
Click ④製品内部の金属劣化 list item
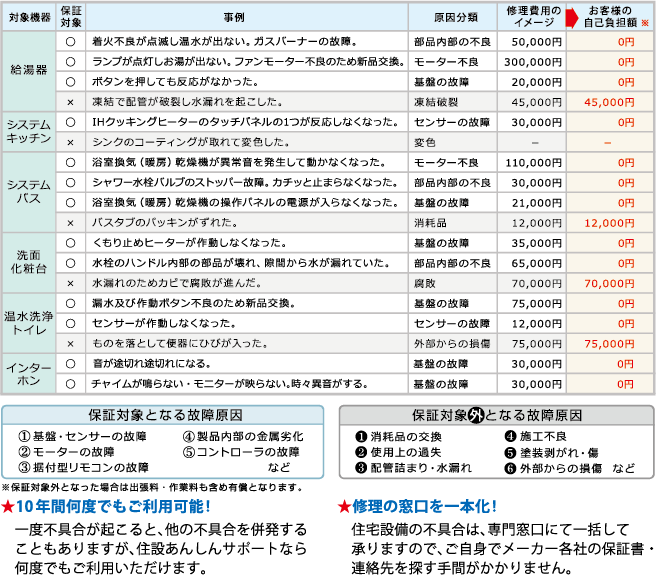[243, 437]
